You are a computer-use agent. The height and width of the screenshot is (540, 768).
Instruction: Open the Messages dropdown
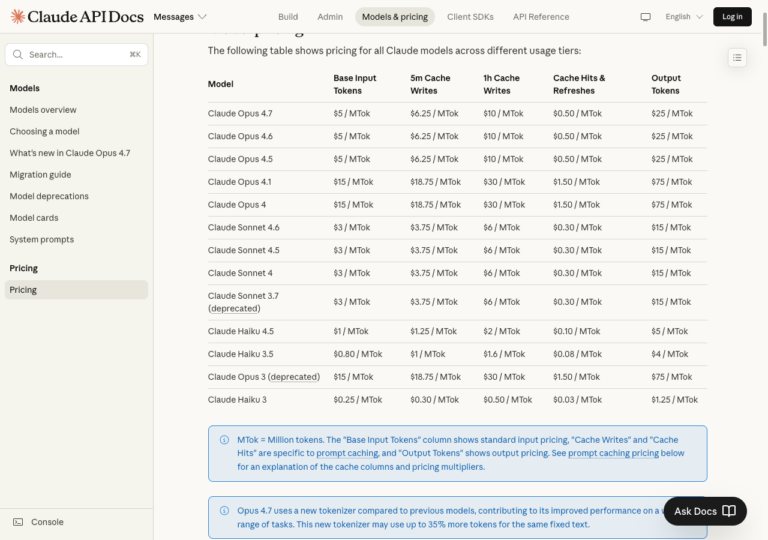coord(180,17)
